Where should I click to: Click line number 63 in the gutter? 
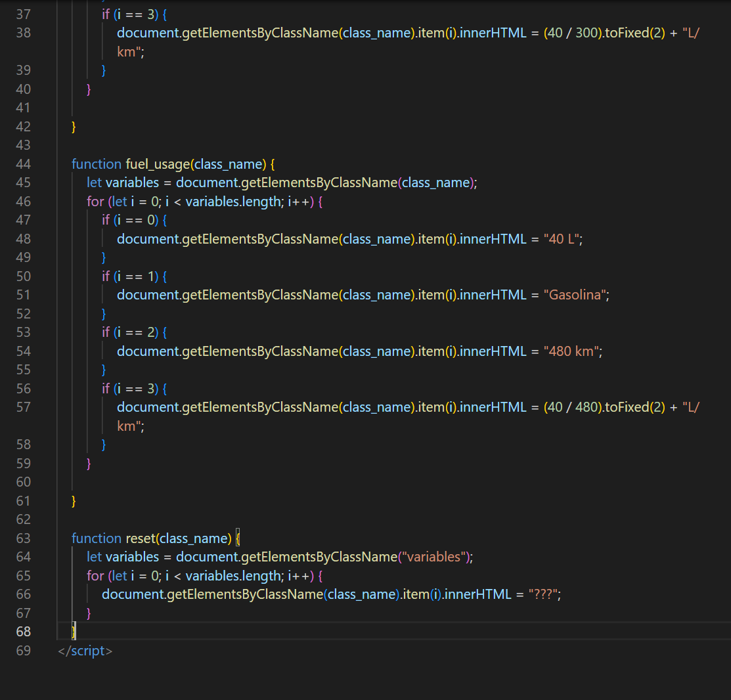pyautogui.click(x=23, y=538)
